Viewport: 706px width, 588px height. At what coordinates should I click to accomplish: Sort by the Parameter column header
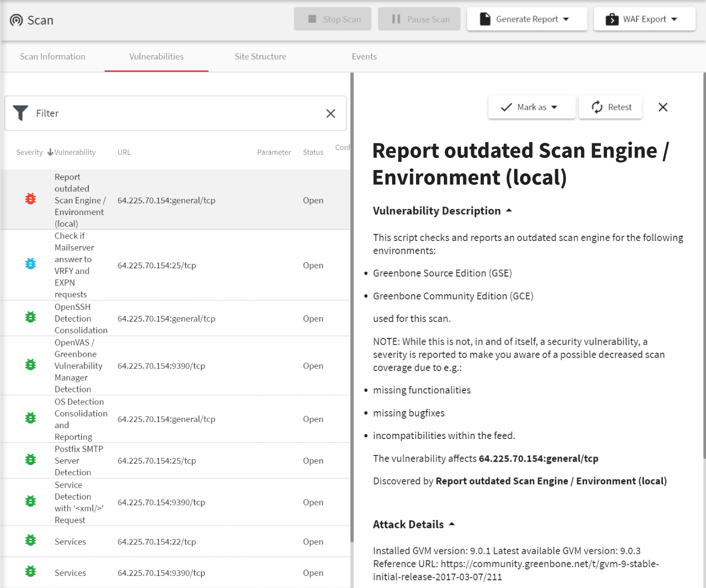point(274,152)
